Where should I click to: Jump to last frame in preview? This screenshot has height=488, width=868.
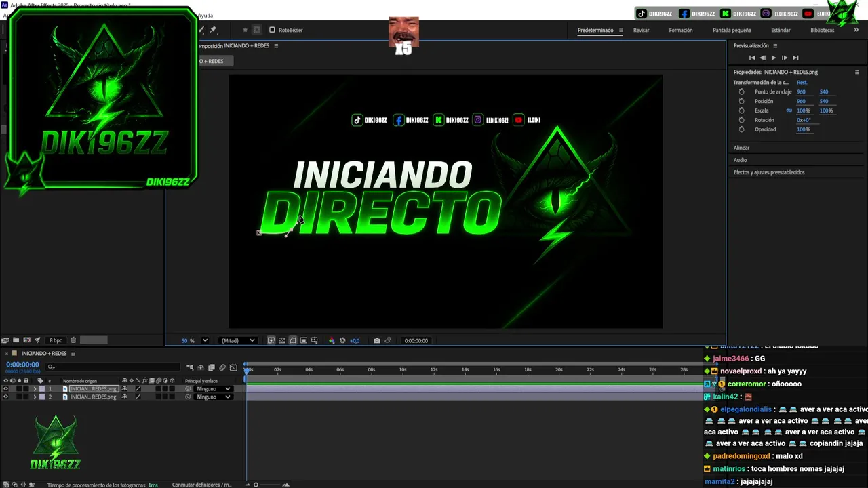[x=795, y=58]
